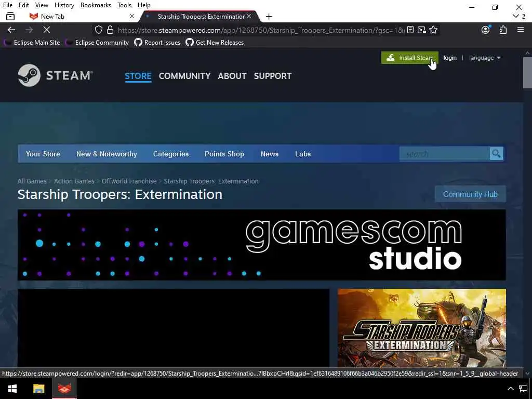The width and height of the screenshot is (532, 399).
Task: Click the Starship Troopers: Extermination breadcrumb
Action: pyautogui.click(x=211, y=181)
